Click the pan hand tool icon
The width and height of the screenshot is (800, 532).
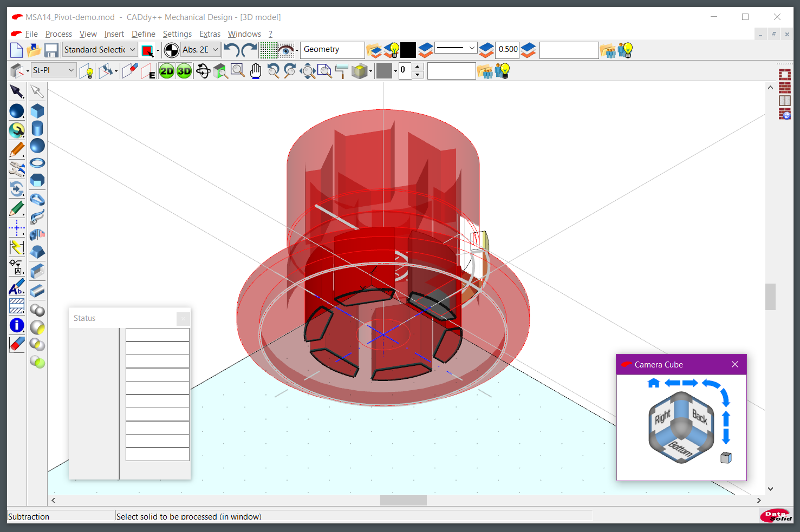[256, 71]
